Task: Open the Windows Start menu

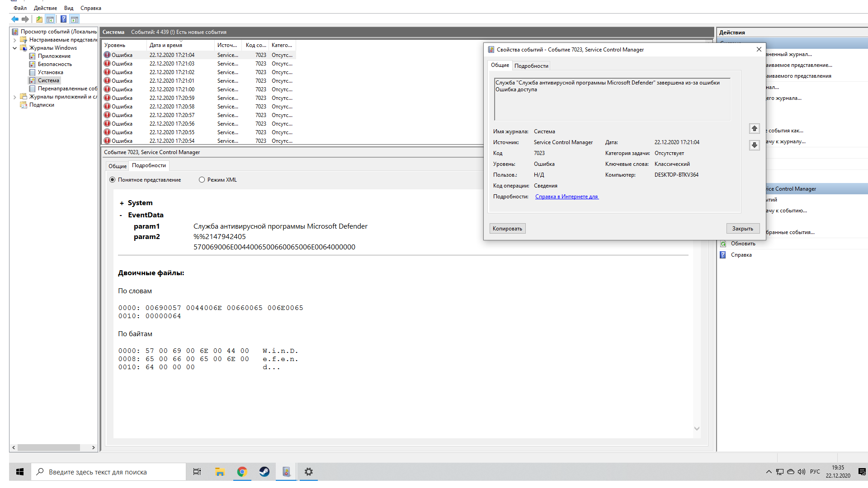Action: pyautogui.click(x=20, y=472)
